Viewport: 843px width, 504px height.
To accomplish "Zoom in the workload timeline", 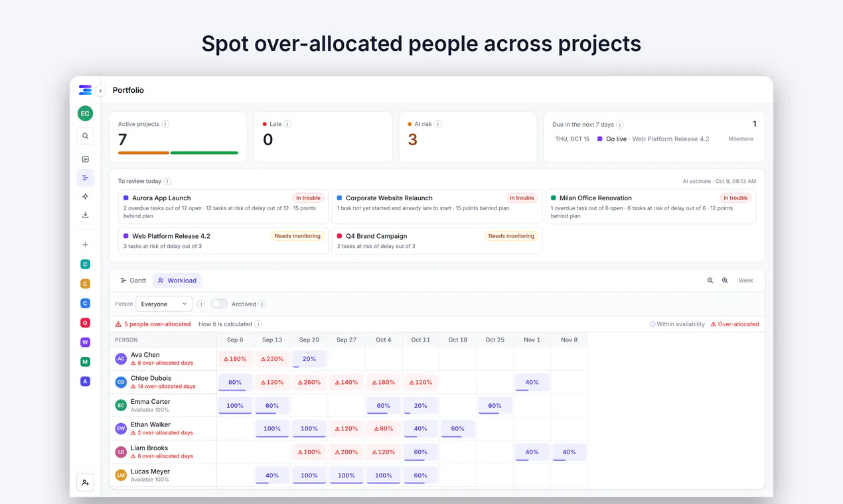I will tap(725, 281).
